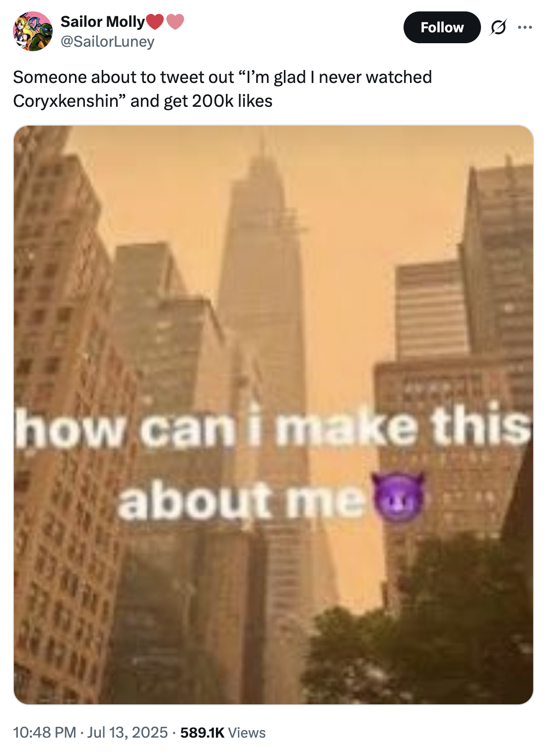This screenshot has height=756, width=547.
Task: Open the three-dot more options menu
Action: 525,27
